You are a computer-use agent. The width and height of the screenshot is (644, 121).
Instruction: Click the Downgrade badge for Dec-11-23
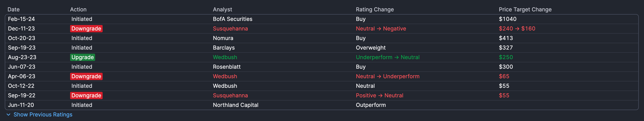click(86, 28)
